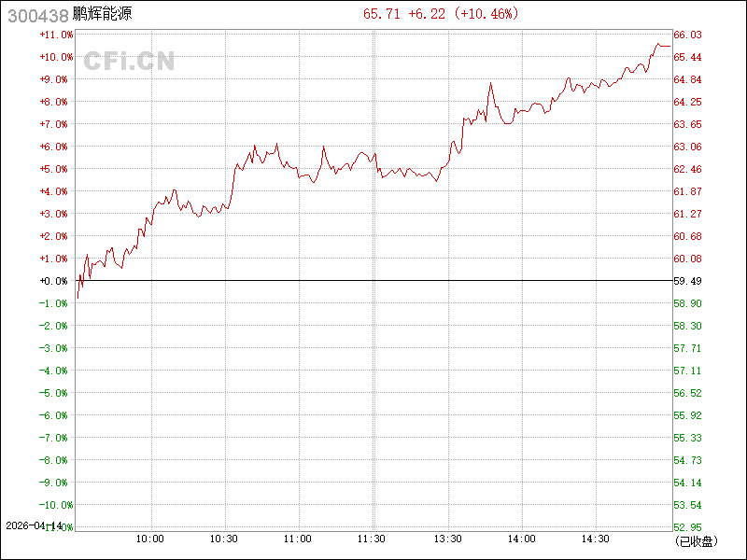
Task: Click the 2026-04-14 date label
Action: click(34, 526)
